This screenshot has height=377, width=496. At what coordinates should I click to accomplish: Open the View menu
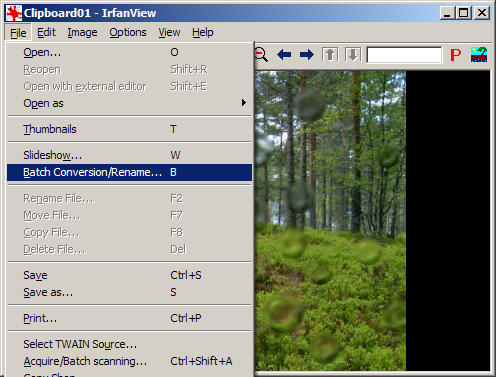click(x=169, y=32)
